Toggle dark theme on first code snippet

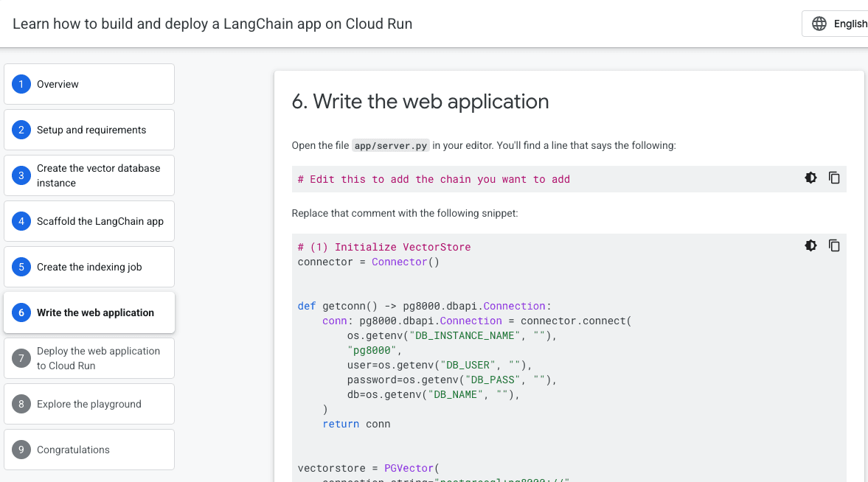coord(810,178)
